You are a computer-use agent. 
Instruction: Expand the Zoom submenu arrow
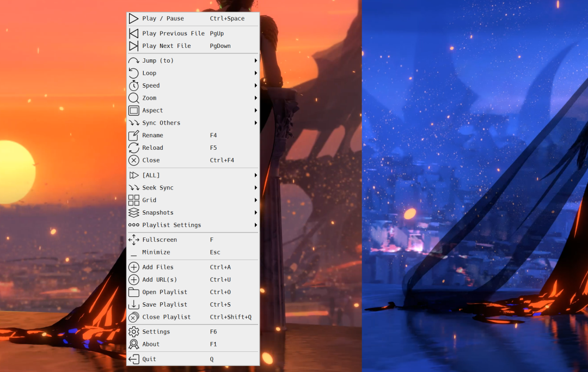click(255, 98)
